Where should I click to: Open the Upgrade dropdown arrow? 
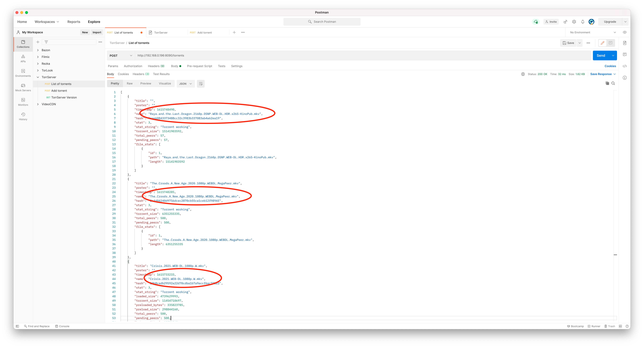pyautogui.click(x=625, y=22)
